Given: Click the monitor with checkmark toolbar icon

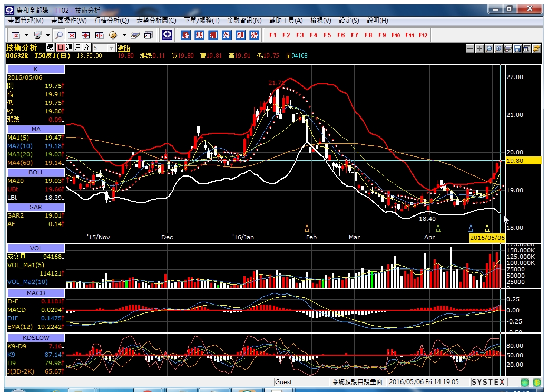Looking at the screenshot, I should click(x=37, y=35).
